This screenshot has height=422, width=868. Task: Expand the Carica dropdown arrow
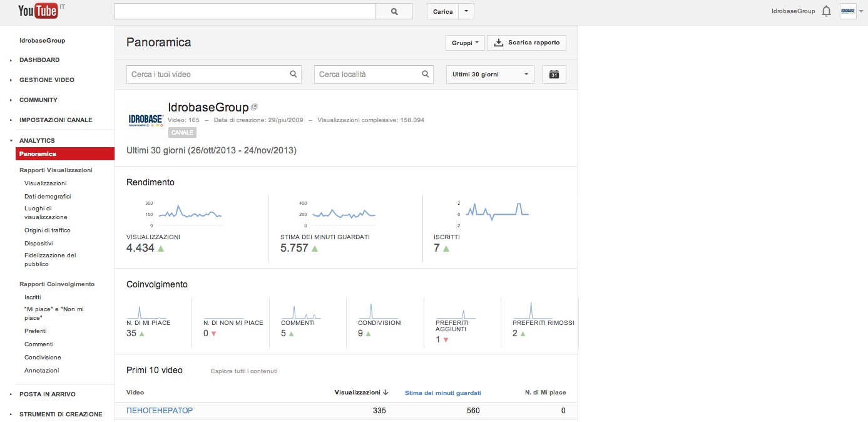coord(466,11)
